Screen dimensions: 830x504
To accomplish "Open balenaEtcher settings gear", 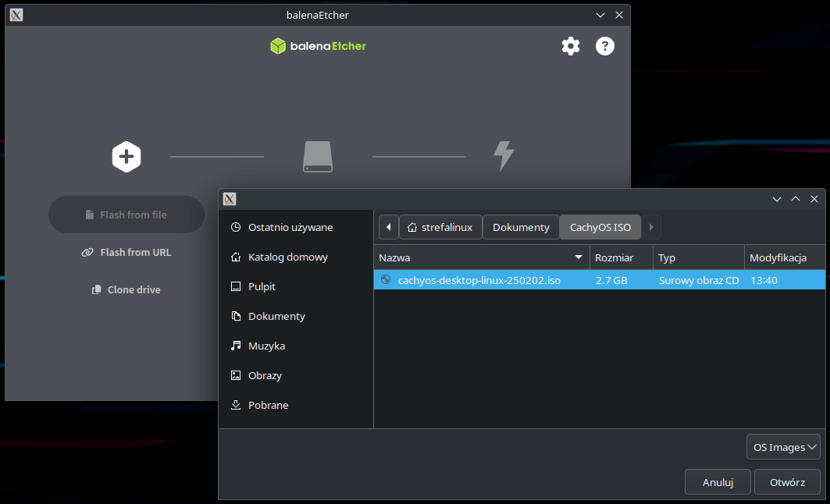I will coord(570,46).
